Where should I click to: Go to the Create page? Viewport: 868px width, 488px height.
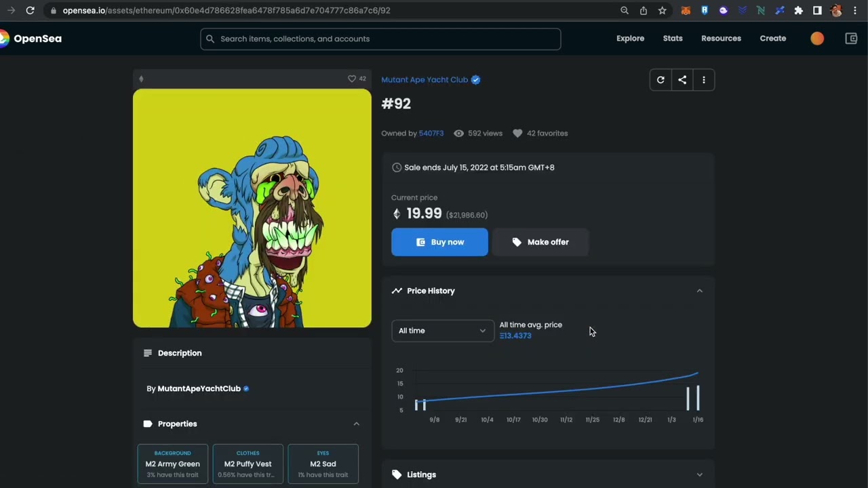[773, 39]
